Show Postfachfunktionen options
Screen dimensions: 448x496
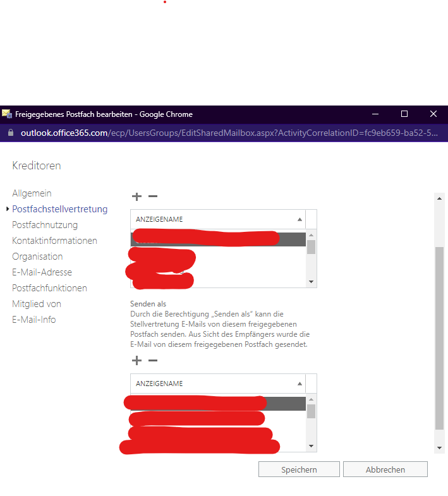tap(49, 288)
